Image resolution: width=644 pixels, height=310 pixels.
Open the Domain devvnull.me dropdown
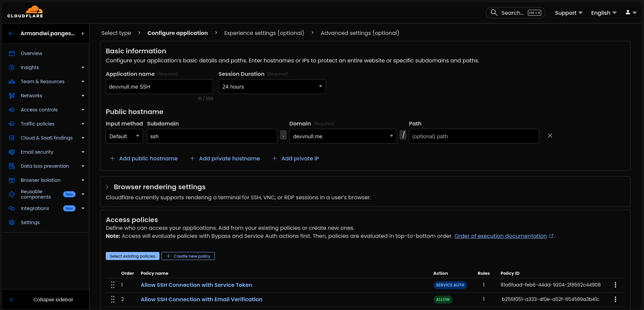(x=343, y=136)
